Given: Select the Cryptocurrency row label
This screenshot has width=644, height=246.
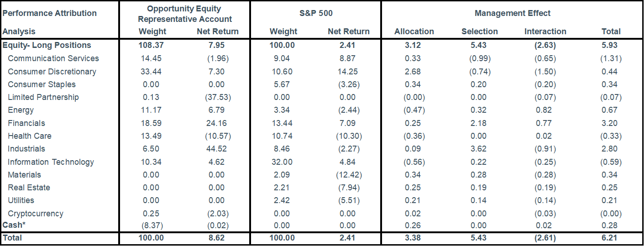Looking at the screenshot, I should 36,214.
